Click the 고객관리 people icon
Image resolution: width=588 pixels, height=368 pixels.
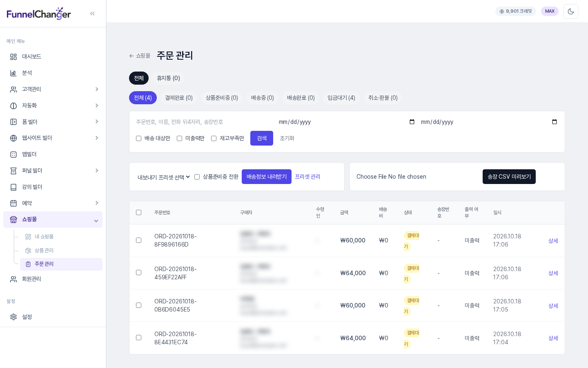(x=13, y=90)
